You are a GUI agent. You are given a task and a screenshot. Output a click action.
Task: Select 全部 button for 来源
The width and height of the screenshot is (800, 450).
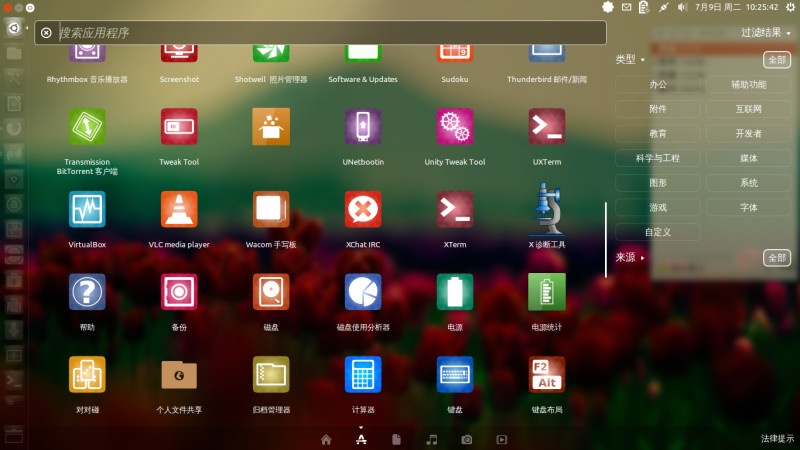[777, 258]
